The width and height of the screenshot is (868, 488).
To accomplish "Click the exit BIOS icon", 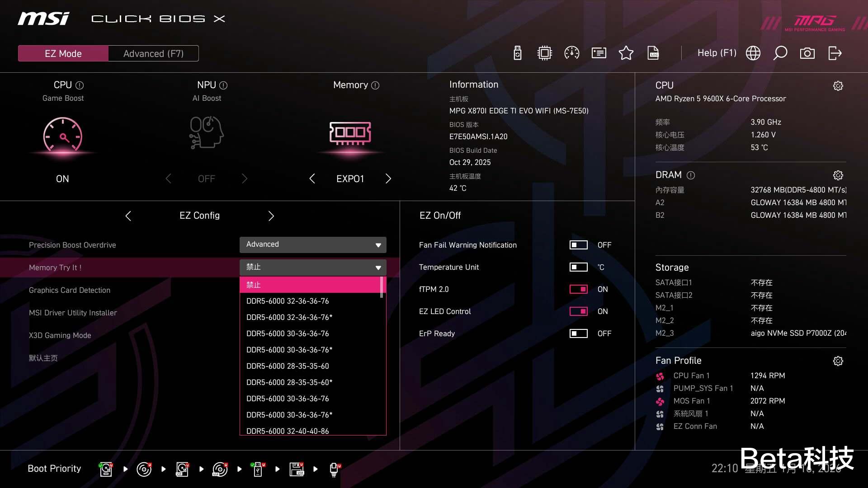I will [835, 53].
